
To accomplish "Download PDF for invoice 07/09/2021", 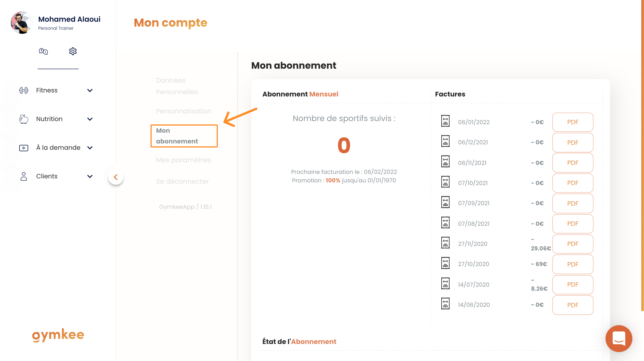I will 572,203.
